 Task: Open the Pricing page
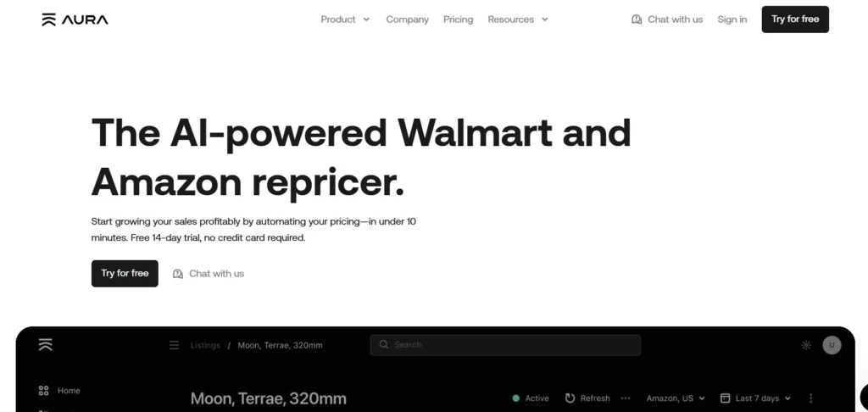[x=459, y=19]
